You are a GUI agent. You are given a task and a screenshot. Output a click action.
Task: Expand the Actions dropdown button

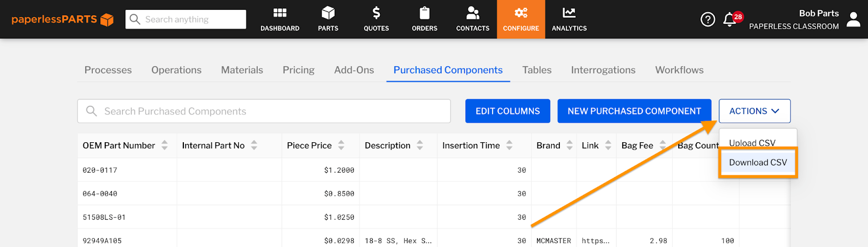click(754, 111)
